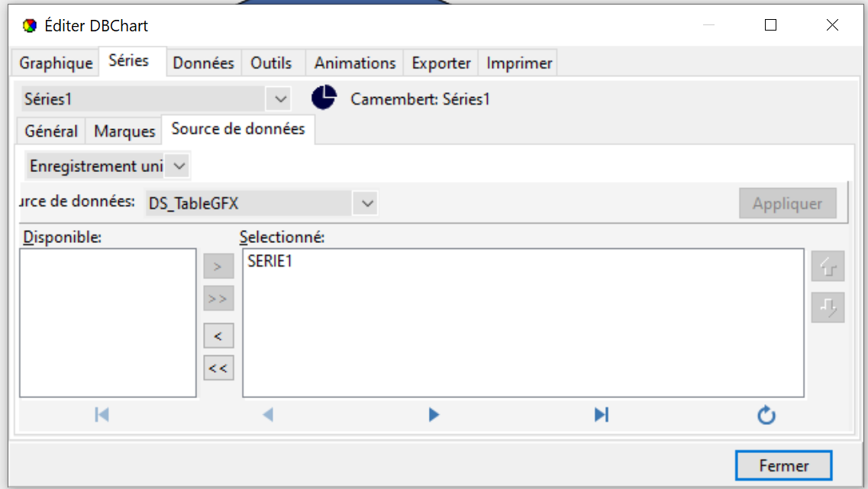Select the Source de données sub-tab
Viewport: 868px width, 489px height.
tap(238, 129)
